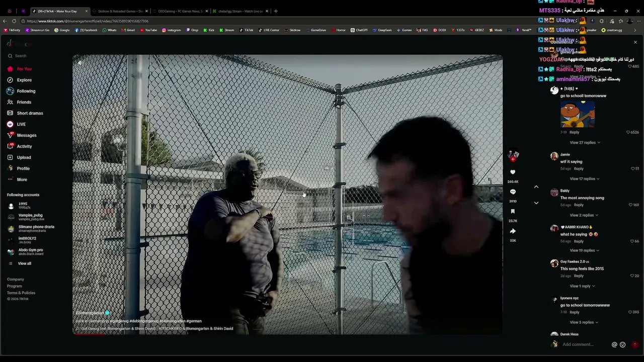
Task: Open the emoji picker in comment box
Action: [623, 345]
